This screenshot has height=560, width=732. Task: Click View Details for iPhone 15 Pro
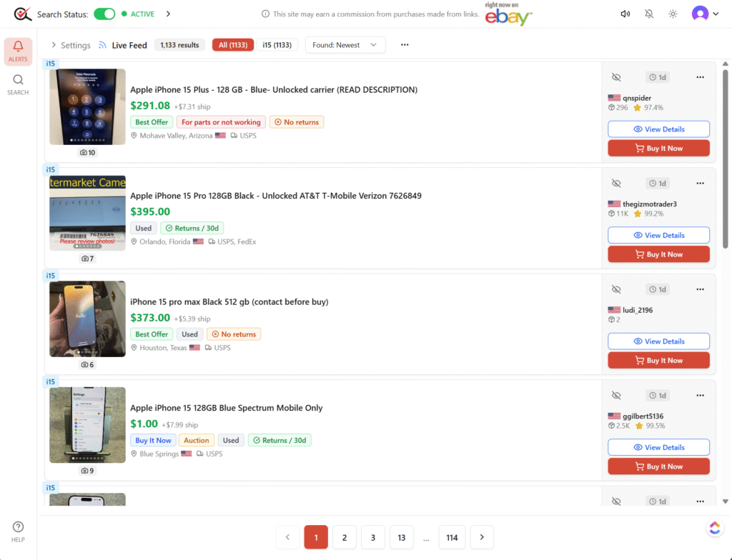tap(658, 235)
